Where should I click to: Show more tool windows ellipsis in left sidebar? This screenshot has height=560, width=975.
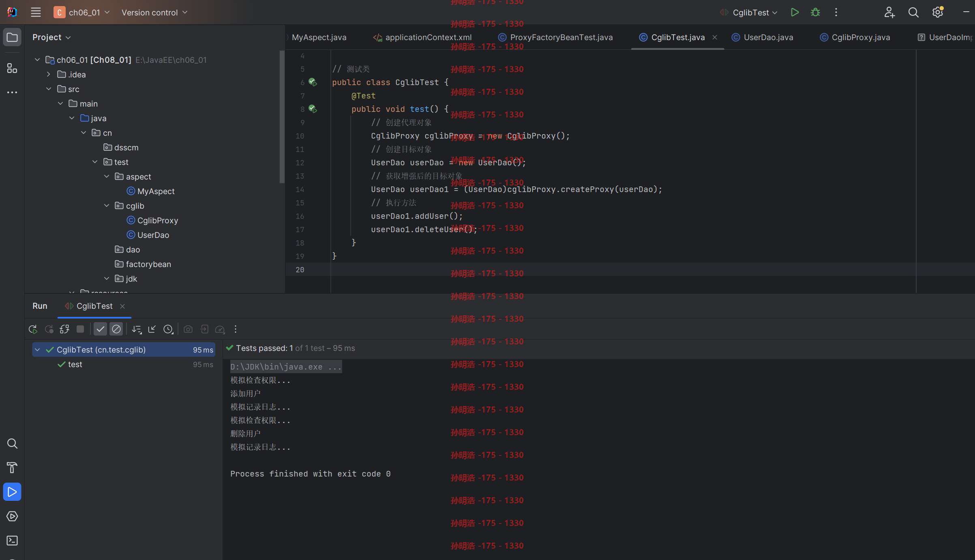pos(12,92)
